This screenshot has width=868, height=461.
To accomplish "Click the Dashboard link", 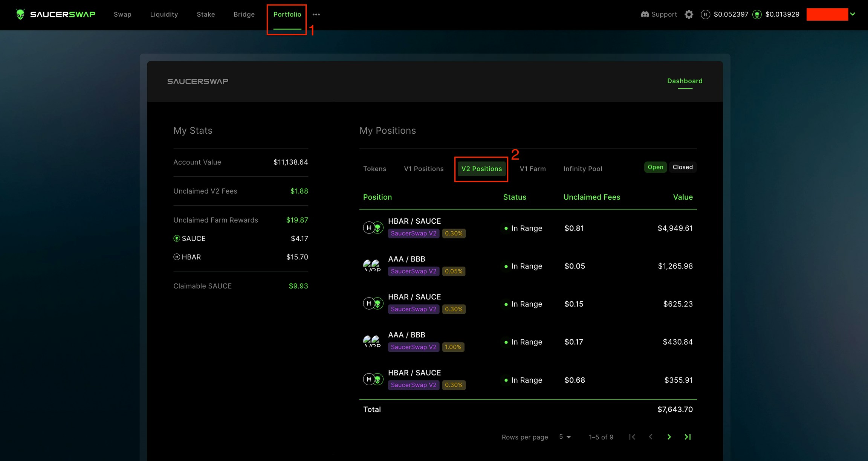I will [685, 81].
